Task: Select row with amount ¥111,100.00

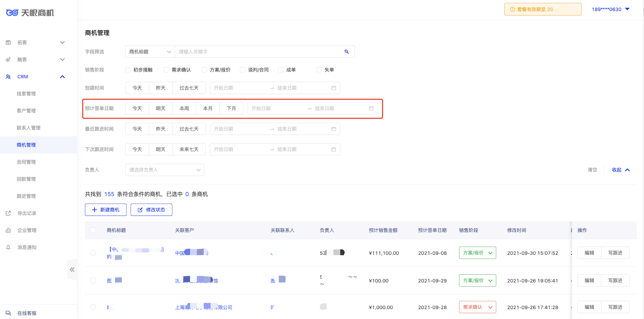Action: point(93,253)
